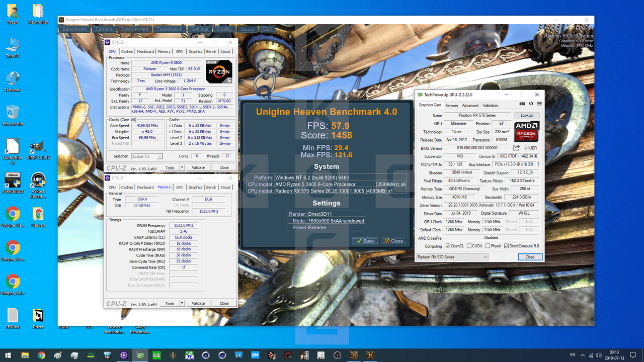Toggle the DirectCompute 5.0 checkbox
Viewport: 644px width, 362px height.
tap(507, 246)
